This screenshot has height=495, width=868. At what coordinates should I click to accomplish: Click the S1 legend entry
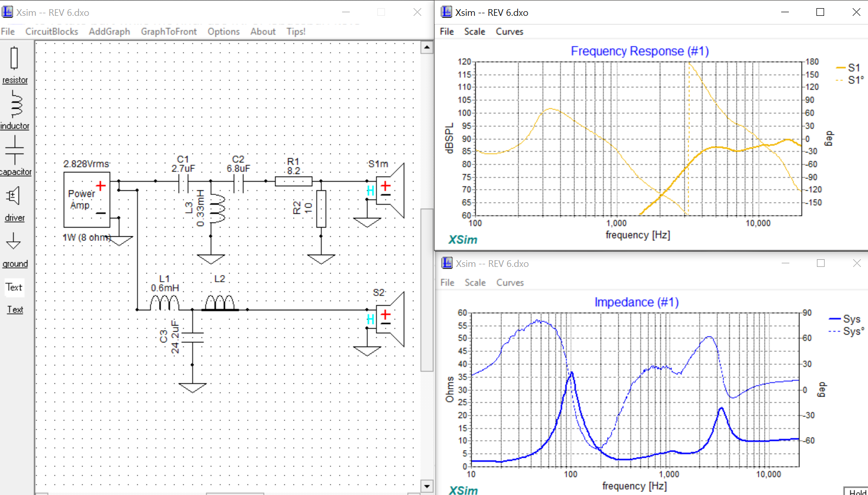pos(848,68)
